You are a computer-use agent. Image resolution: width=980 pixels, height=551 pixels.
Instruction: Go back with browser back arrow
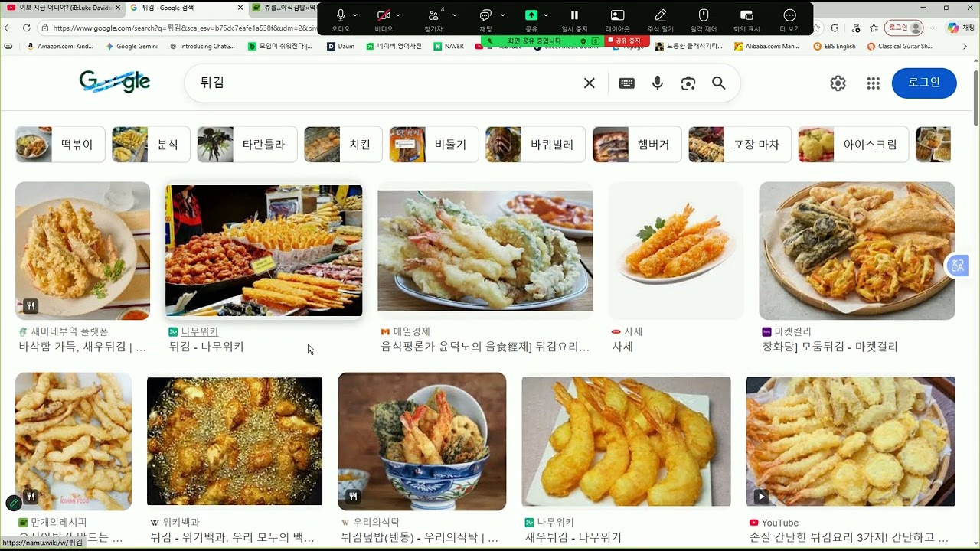tap(8, 28)
